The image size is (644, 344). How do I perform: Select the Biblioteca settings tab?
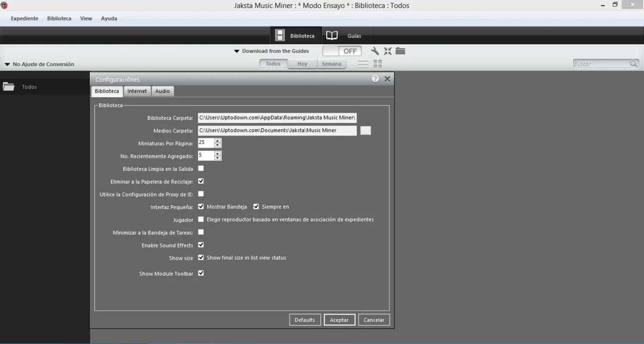pos(107,91)
